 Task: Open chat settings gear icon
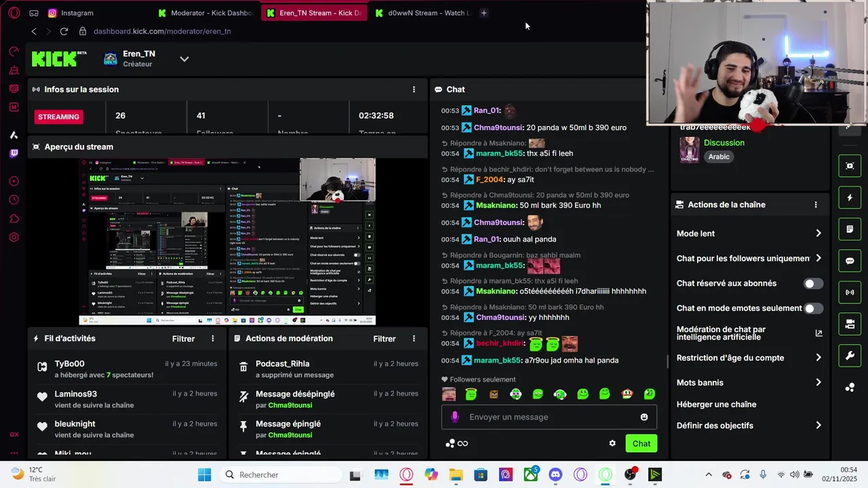point(612,443)
